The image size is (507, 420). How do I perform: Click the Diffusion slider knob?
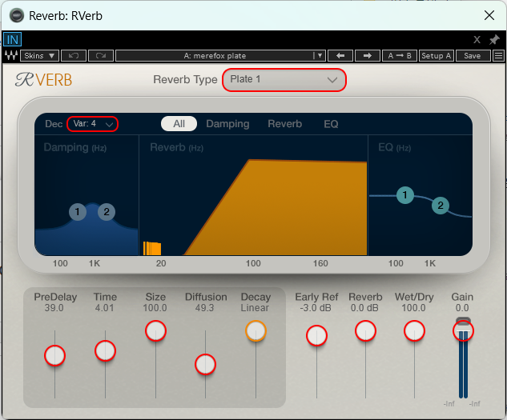pos(205,365)
